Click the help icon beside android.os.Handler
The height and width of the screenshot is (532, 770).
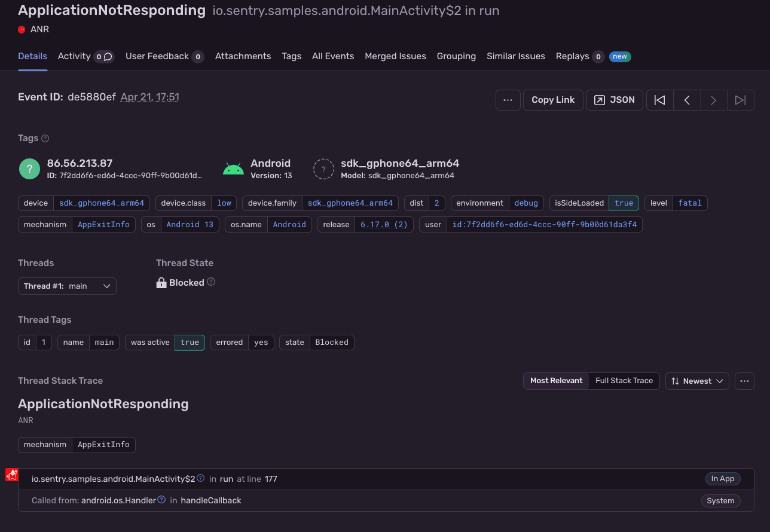161,500
